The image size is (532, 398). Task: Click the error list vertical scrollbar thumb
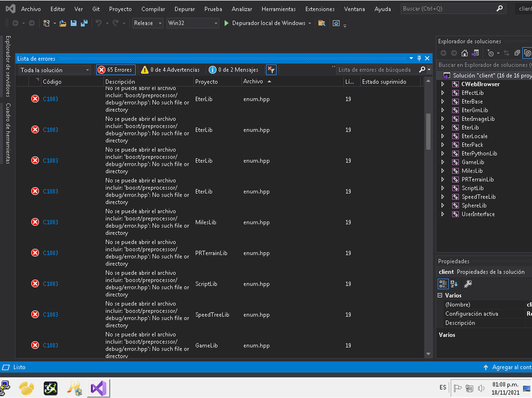click(428, 131)
